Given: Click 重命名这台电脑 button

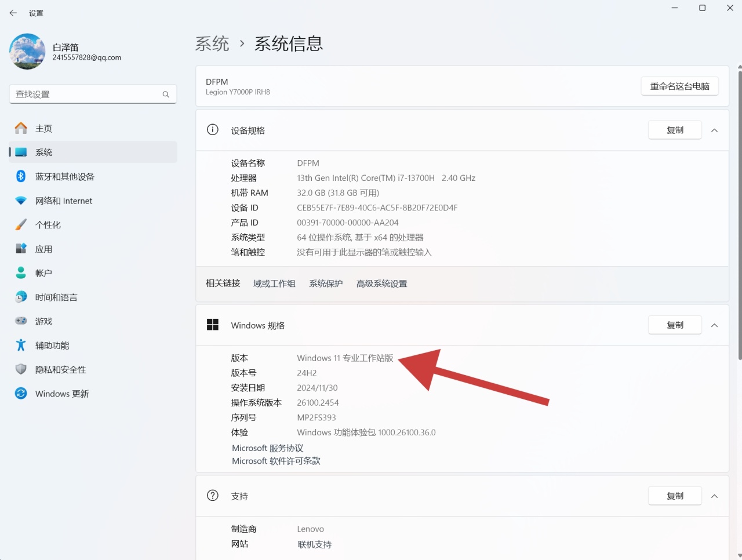Looking at the screenshot, I should [x=680, y=86].
